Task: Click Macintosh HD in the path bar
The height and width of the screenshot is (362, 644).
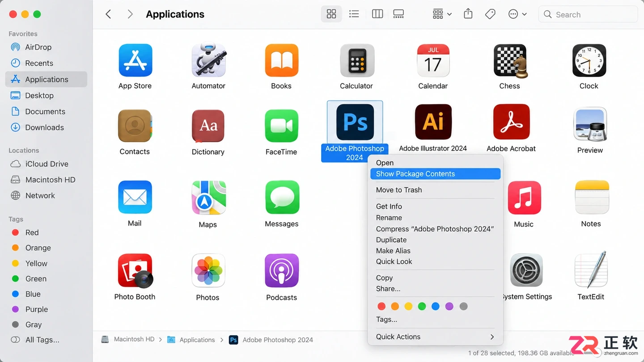Action: click(x=128, y=339)
